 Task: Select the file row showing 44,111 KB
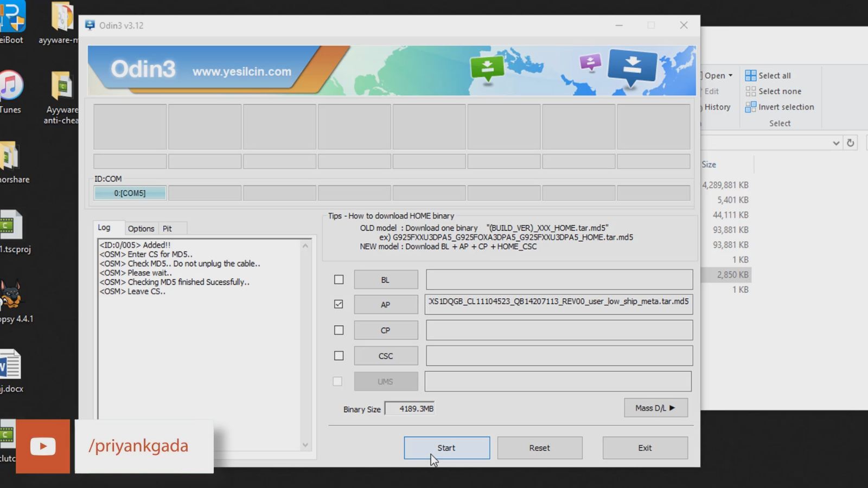pyautogui.click(x=726, y=215)
